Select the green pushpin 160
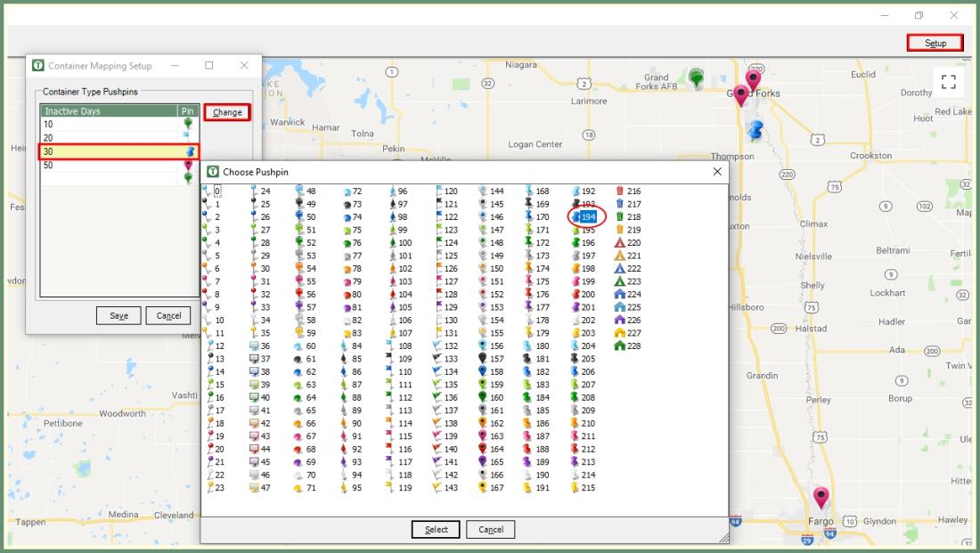Viewport: 980px width, 553px height. click(x=491, y=397)
